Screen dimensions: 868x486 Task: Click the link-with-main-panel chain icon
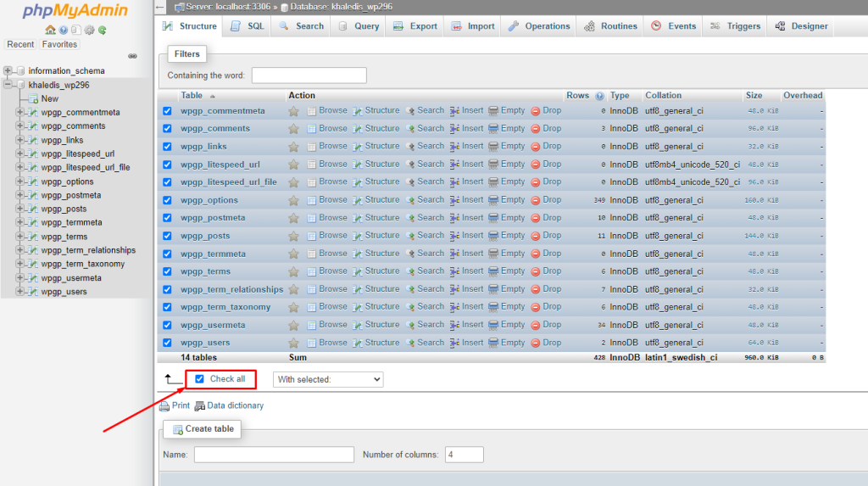132,56
